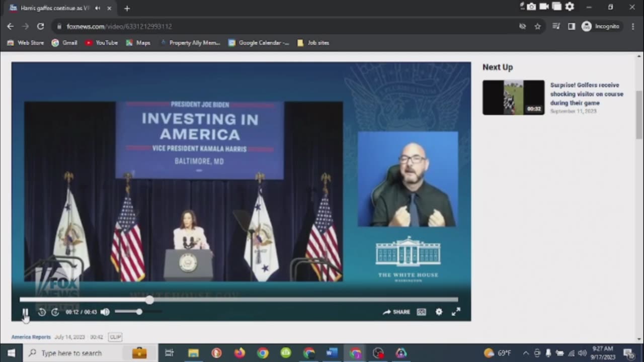Open File Explorer from taskbar
Image resolution: width=644 pixels, height=362 pixels.
click(193, 353)
